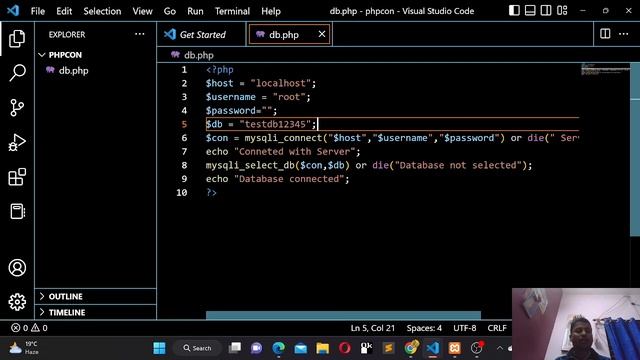The image size is (640, 360).
Task: Open the View menu
Action: pos(142,11)
